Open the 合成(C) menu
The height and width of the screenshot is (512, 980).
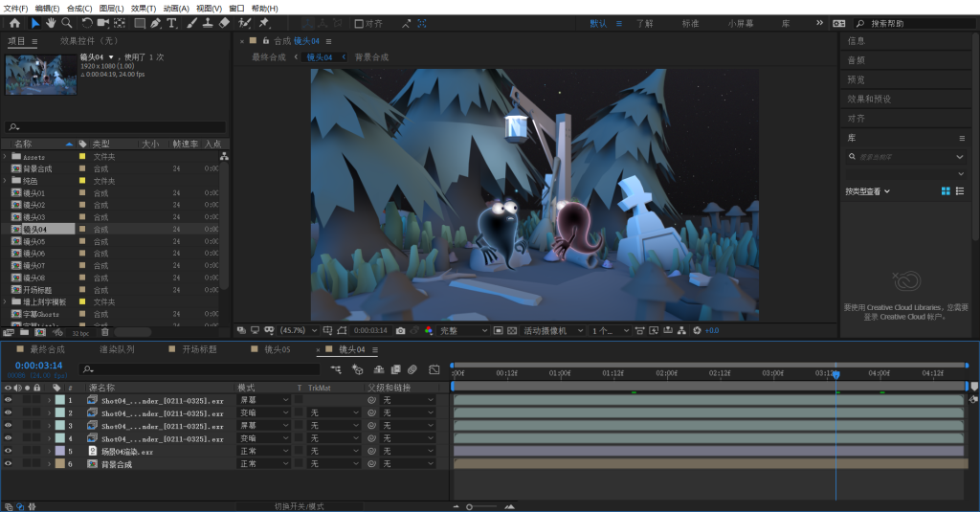click(x=79, y=8)
